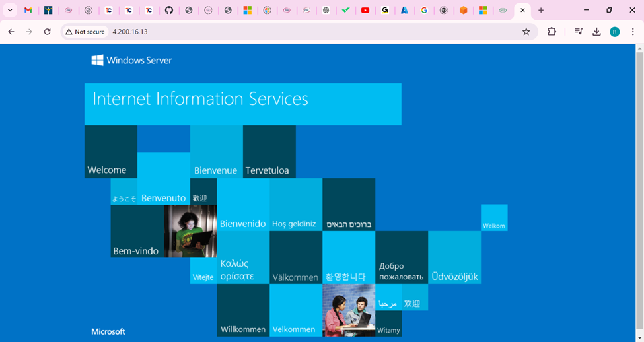Click the Bem-vindo tile
This screenshot has height=342, width=644.
(x=137, y=232)
